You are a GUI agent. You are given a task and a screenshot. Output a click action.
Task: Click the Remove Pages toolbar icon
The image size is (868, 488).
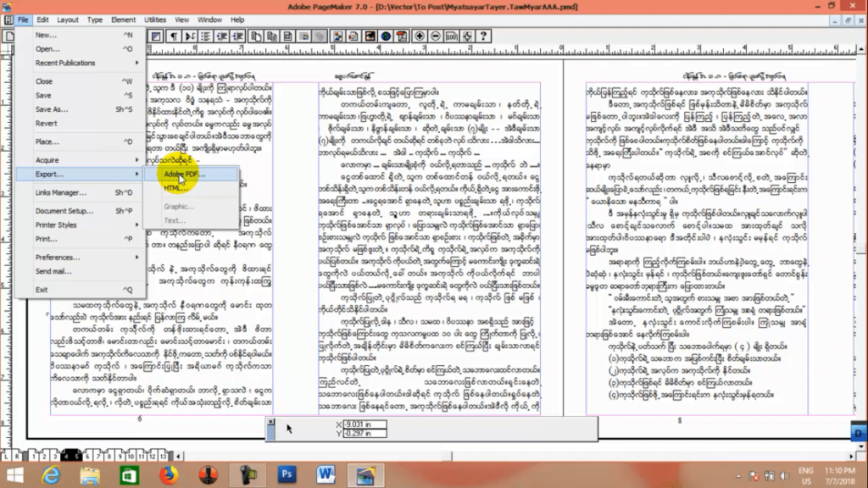click(x=272, y=36)
